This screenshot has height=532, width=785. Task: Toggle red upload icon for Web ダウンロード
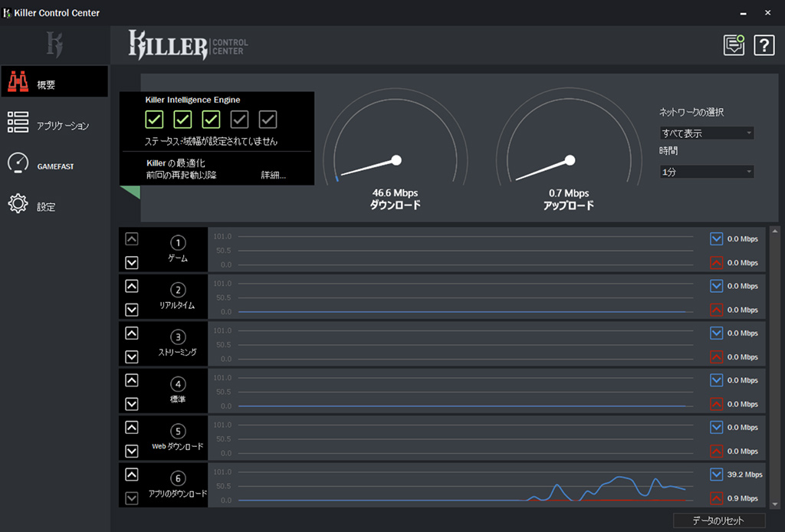(717, 451)
